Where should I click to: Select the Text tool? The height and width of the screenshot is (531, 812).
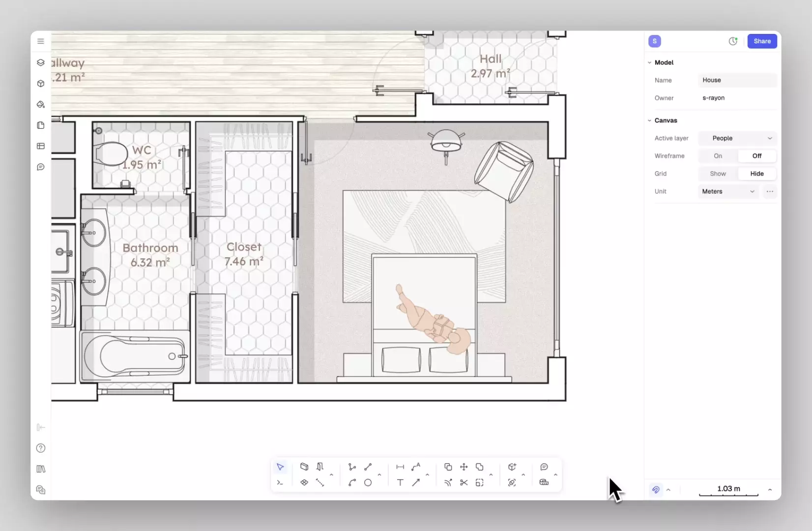[x=400, y=483]
